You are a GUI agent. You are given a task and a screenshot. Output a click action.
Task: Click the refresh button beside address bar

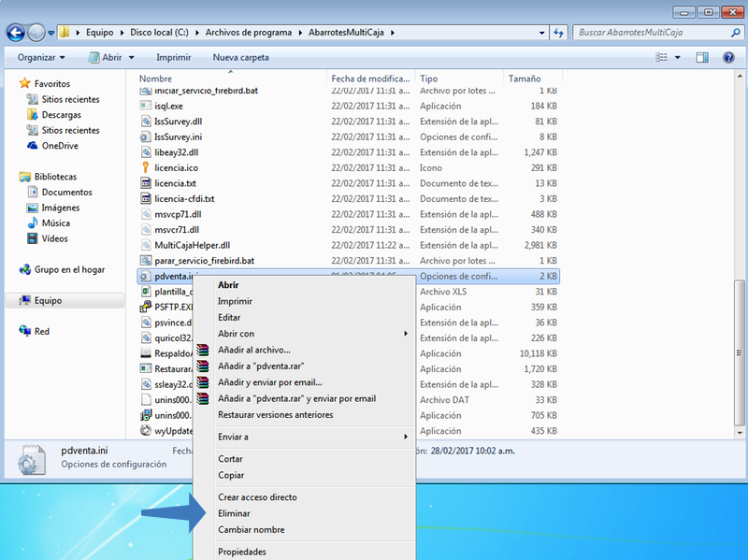(x=558, y=33)
